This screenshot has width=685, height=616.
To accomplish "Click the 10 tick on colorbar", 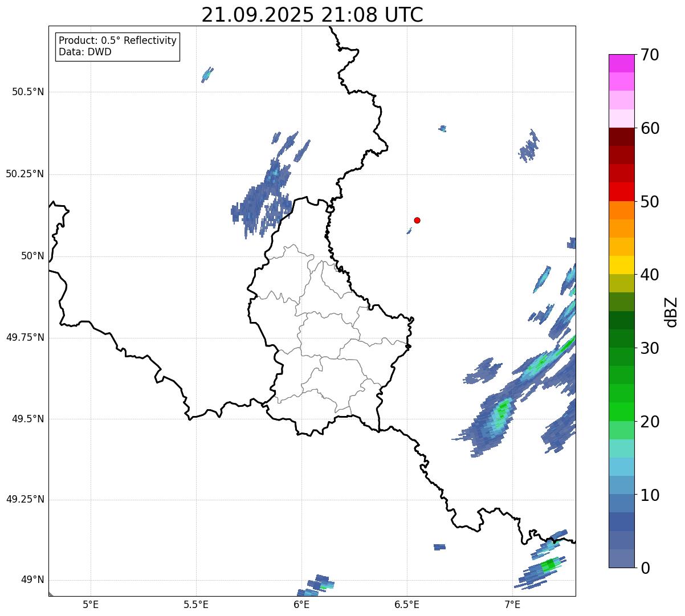I will [x=650, y=495].
